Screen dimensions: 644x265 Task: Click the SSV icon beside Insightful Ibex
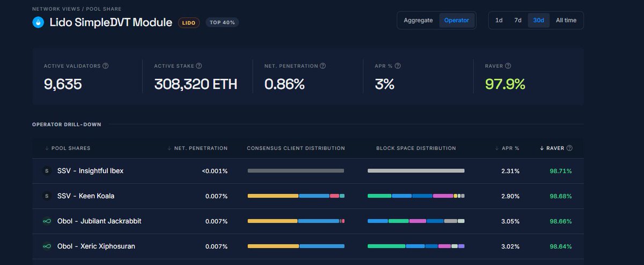(x=47, y=171)
